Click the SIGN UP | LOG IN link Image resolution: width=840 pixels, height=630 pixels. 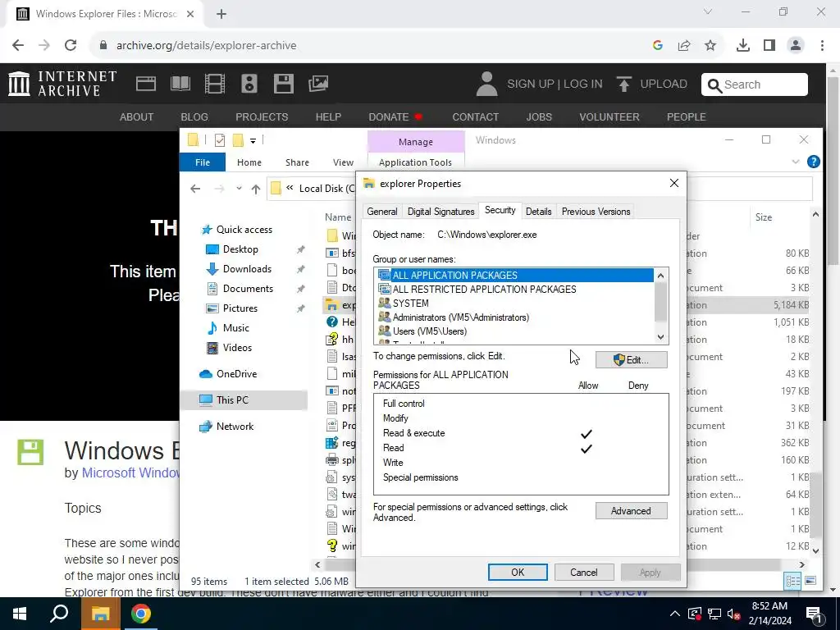(x=555, y=84)
